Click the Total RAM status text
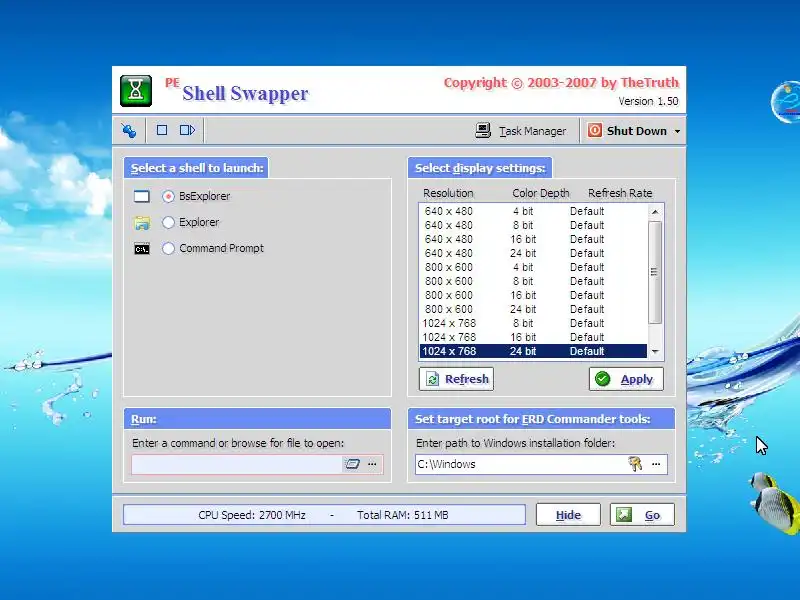 pyautogui.click(x=403, y=515)
